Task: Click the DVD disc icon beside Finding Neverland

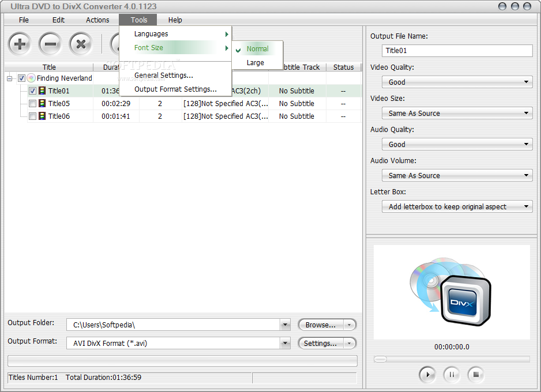Action: point(31,78)
